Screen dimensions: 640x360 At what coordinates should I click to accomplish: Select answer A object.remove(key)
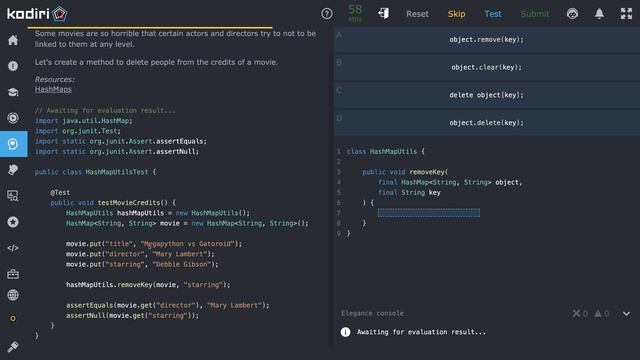(487, 40)
